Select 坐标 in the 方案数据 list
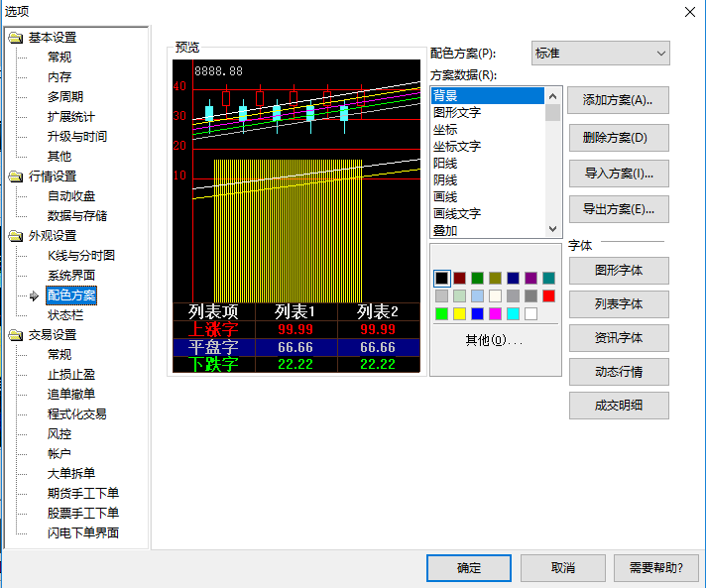 [x=488, y=130]
